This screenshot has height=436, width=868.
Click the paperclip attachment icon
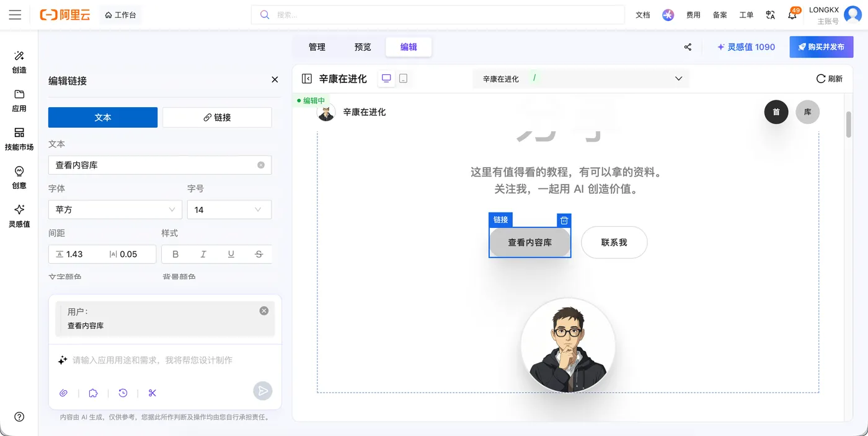pos(63,393)
